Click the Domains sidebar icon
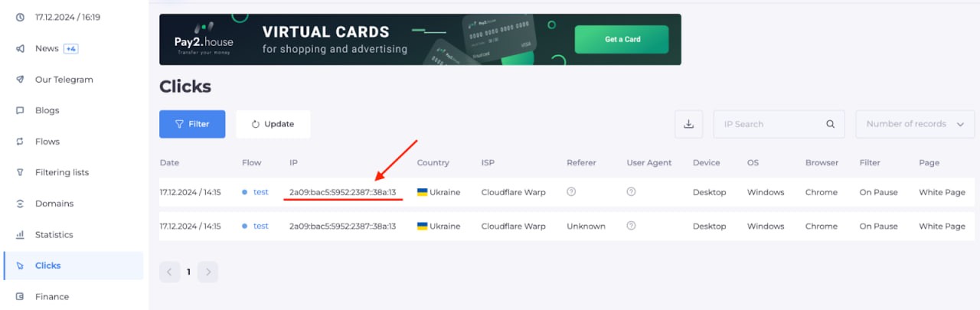980x310 pixels. click(20, 204)
